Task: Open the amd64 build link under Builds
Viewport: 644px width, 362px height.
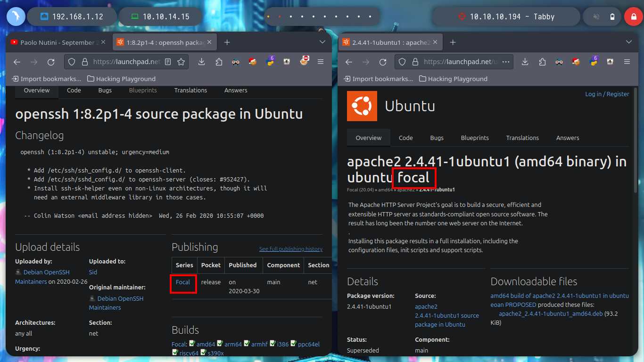Action: point(206,345)
